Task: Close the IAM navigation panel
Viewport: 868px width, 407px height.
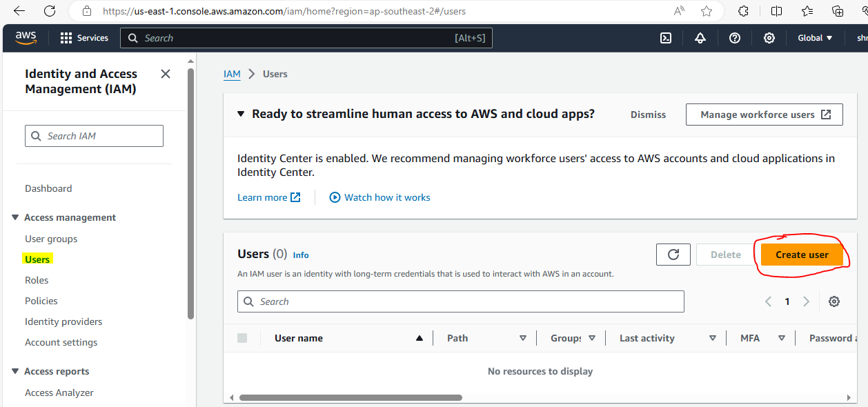Action: (x=166, y=74)
